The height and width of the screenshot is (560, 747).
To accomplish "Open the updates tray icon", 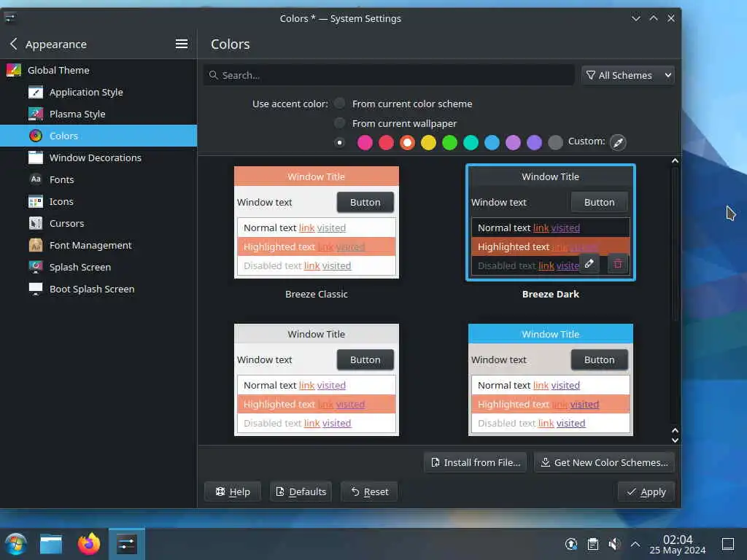I will [x=571, y=544].
